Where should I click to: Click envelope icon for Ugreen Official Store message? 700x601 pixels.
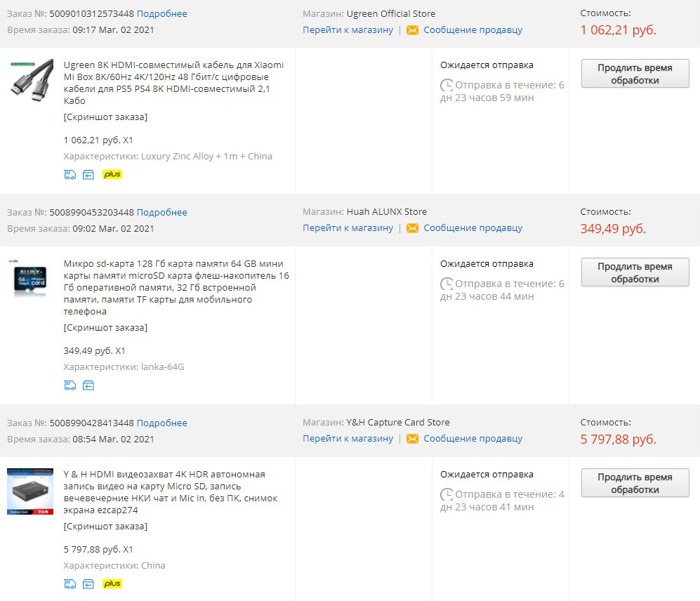412,30
